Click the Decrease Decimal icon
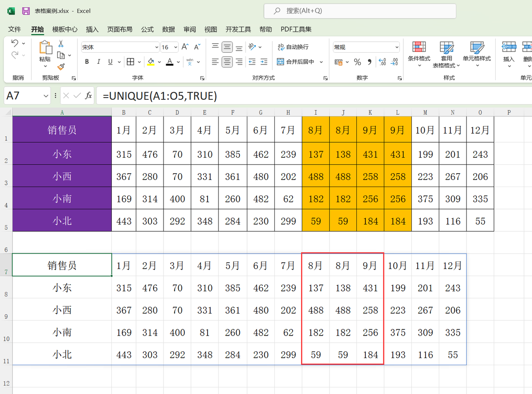The image size is (532, 394). [x=394, y=62]
